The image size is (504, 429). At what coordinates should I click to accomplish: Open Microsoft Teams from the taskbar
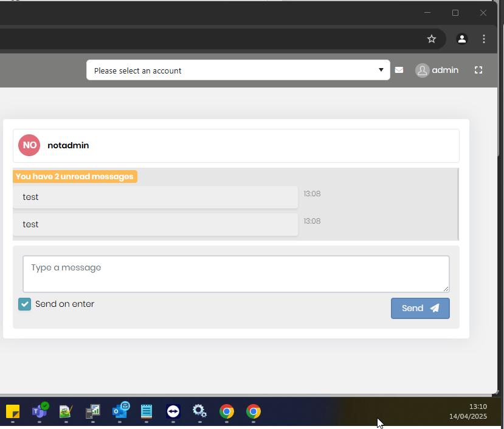tap(40, 411)
